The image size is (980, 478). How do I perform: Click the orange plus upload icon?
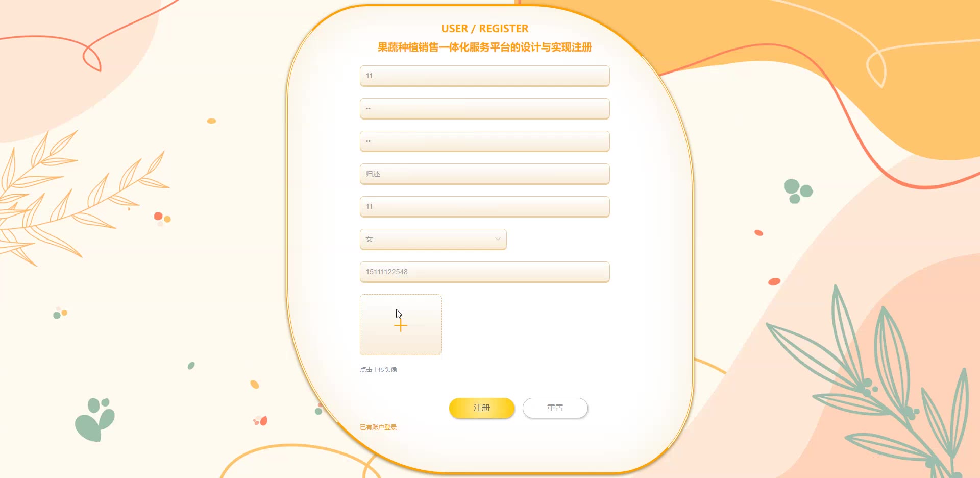tap(401, 326)
